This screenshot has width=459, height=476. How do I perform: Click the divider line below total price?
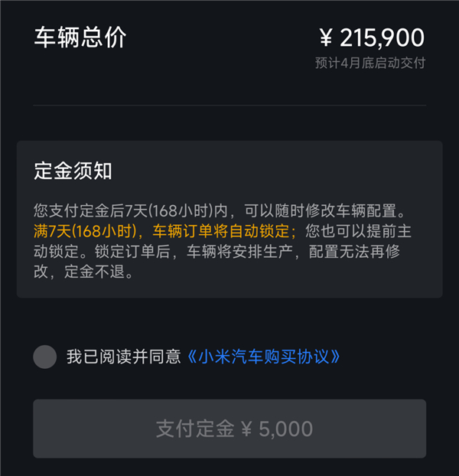[x=229, y=105]
